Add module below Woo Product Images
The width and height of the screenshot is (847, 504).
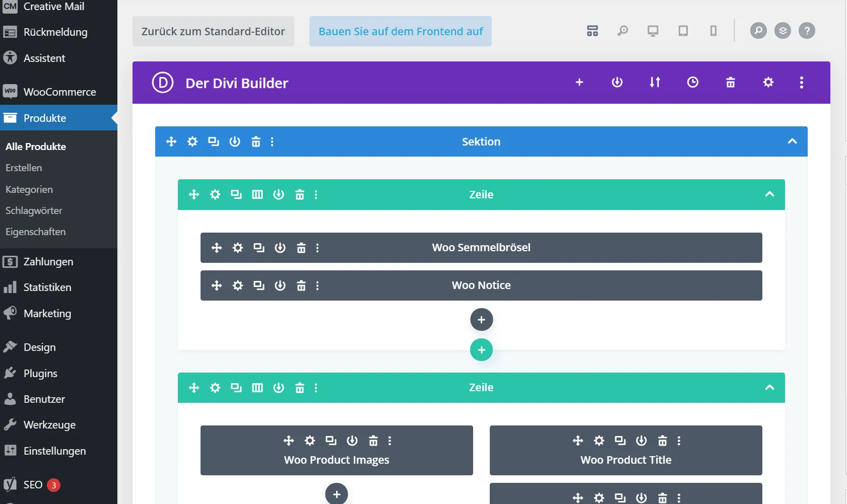pyautogui.click(x=337, y=494)
